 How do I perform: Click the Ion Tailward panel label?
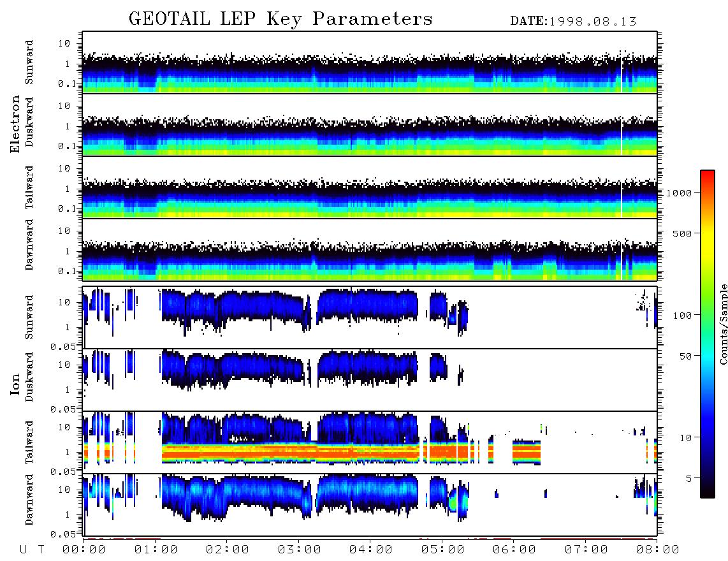point(29,442)
